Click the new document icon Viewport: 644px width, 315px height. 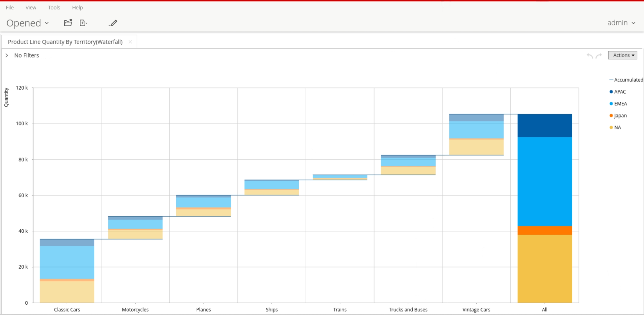(x=83, y=23)
